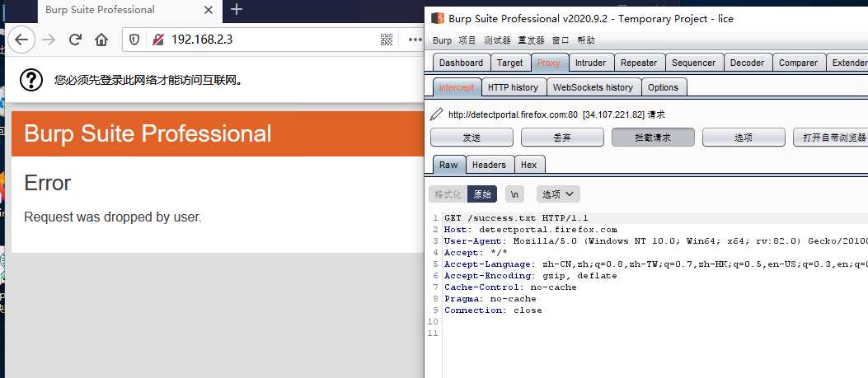The height and width of the screenshot is (378, 868).
Task: Open the 重发器 menu in Burp
Action: click(x=532, y=40)
